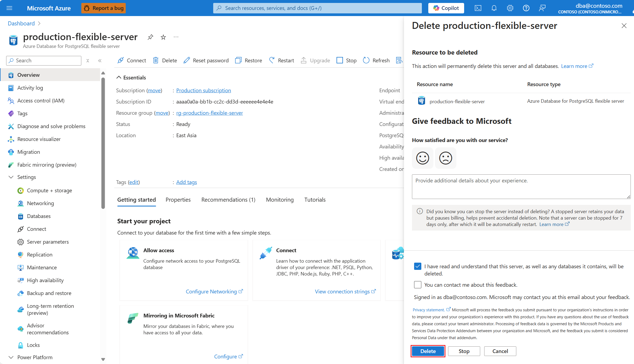Image resolution: width=634 pixels, height=364 pixels.
Task: Click the Cancel button
Action: point(500,351)
